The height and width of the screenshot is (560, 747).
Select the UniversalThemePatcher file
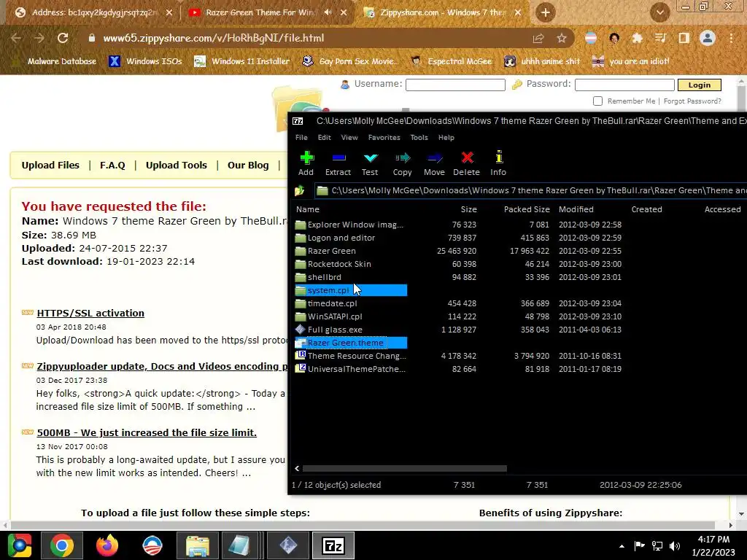click(356, 369)
